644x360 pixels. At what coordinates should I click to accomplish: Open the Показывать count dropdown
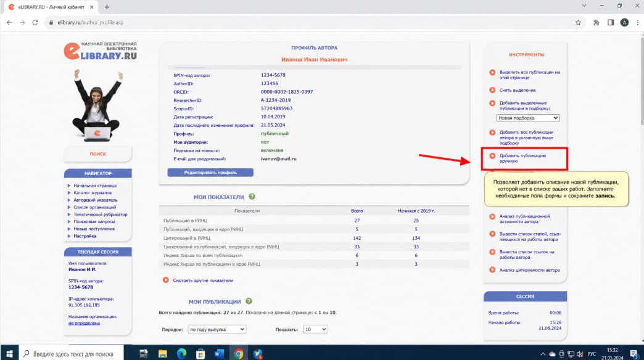(x=315, y=329)
